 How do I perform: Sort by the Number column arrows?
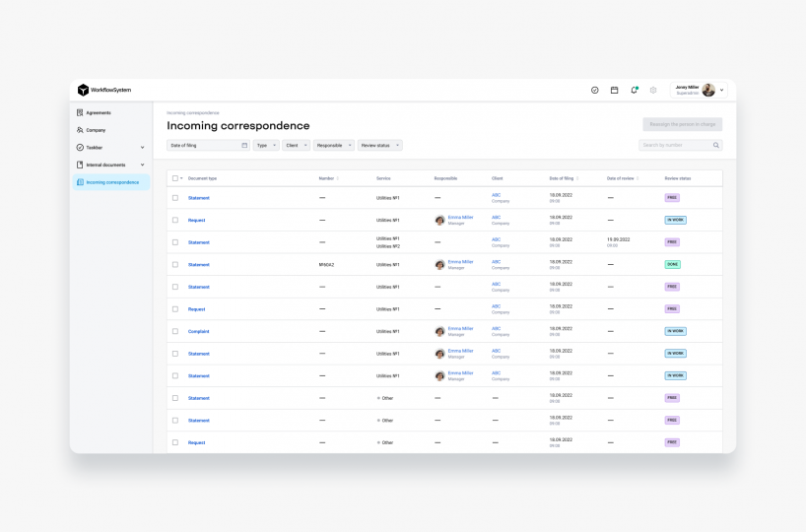pyautogui.click(x=338, y=178)
